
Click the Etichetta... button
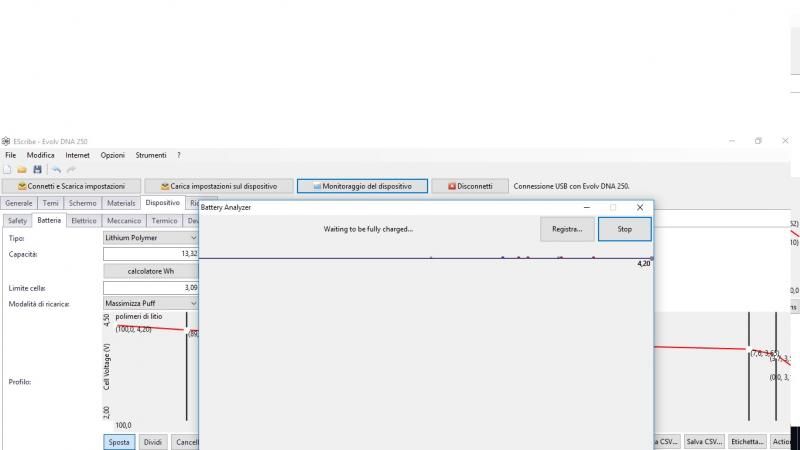pos(747,442)
